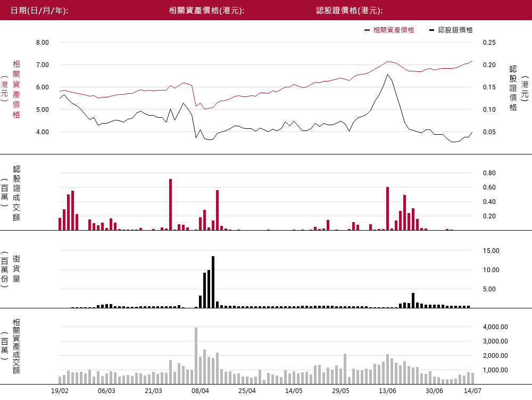Click the 4.00 left axis value
Screen dimensions: 532x400
pyautogui.click(x=43, y=132)
